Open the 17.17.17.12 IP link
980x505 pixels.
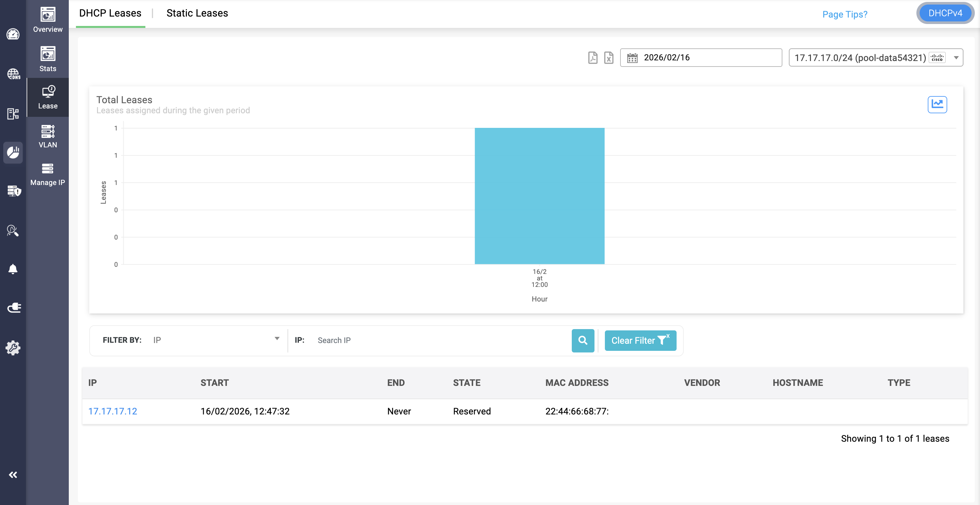(113, 411)
